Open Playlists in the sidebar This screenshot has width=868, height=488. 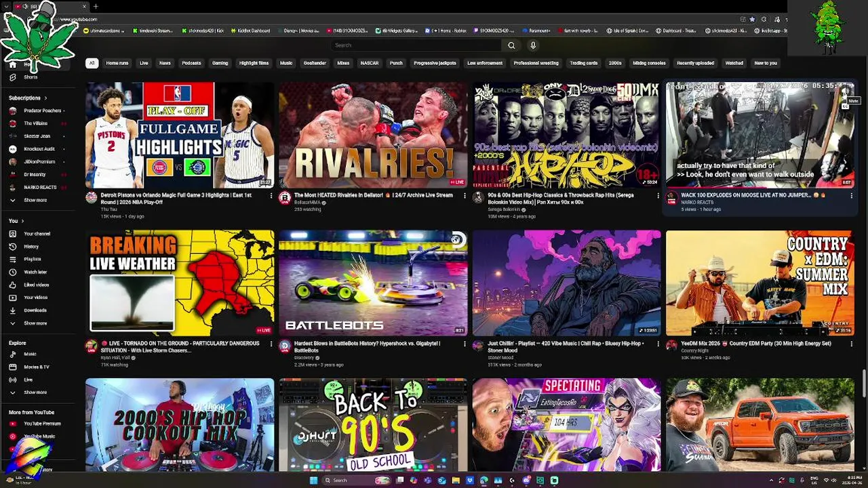click(32, 259)
